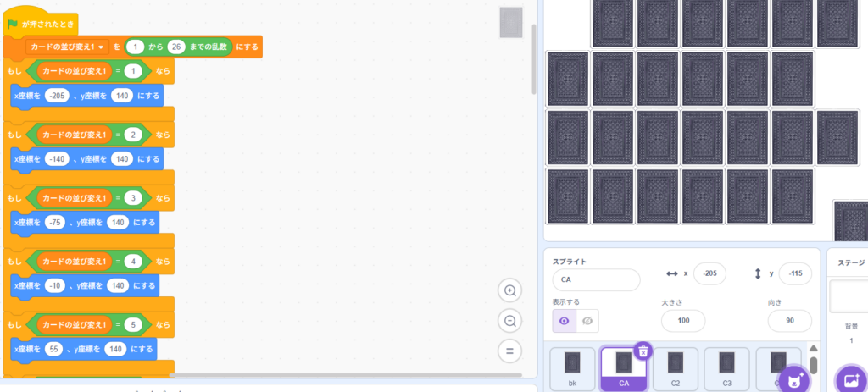Reset workspace zoom with the equals icon
Image resolution: width=868 pixels, height=392 pixels.
(x=510, y=351)
